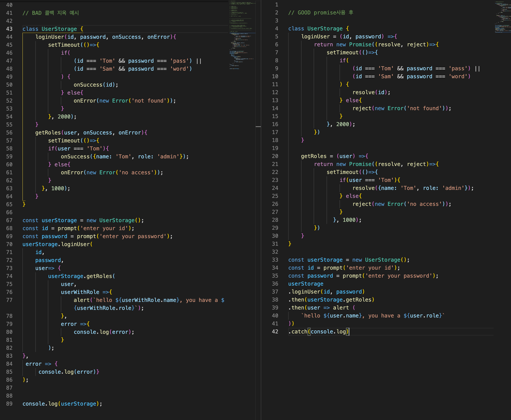The height and width of the screenshot is (420, 511).
Task: Click line number 67 in left gutter
Action: point(9,220)
